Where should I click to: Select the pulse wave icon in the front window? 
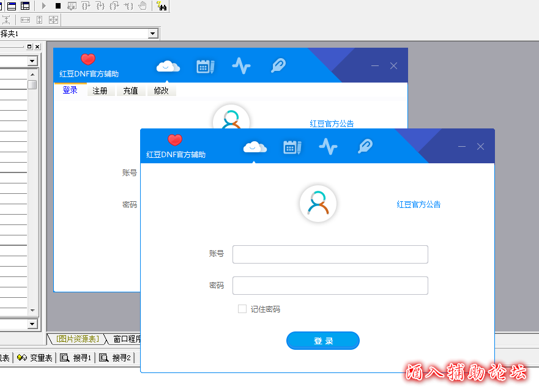point(328,147)
